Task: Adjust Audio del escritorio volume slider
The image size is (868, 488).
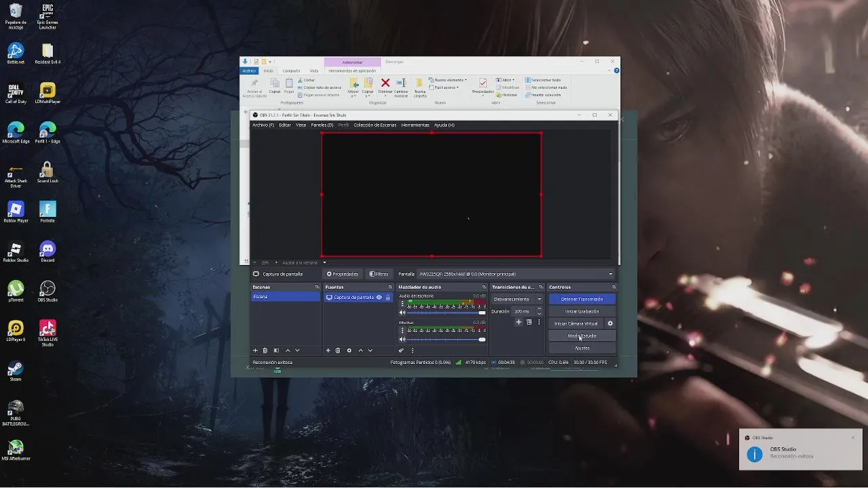Action: pos(446,313)
